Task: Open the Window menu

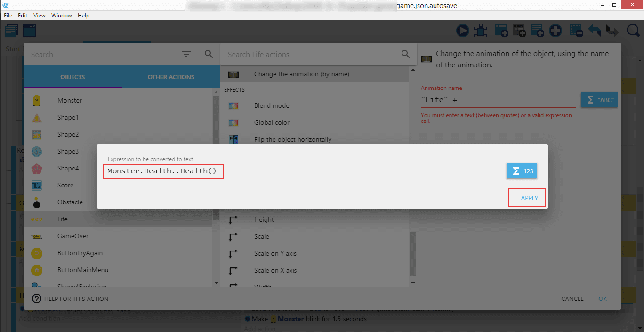Action: (x=62, y=16)
